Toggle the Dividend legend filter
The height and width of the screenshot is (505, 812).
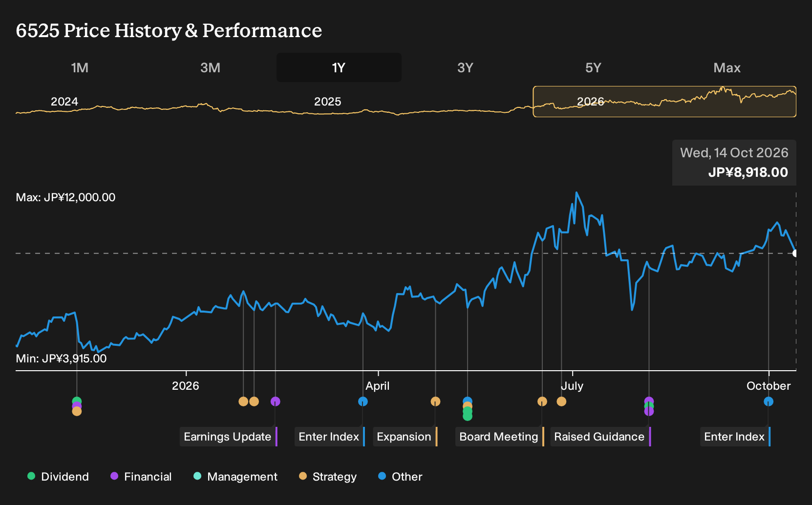click(x=58, y=477)
